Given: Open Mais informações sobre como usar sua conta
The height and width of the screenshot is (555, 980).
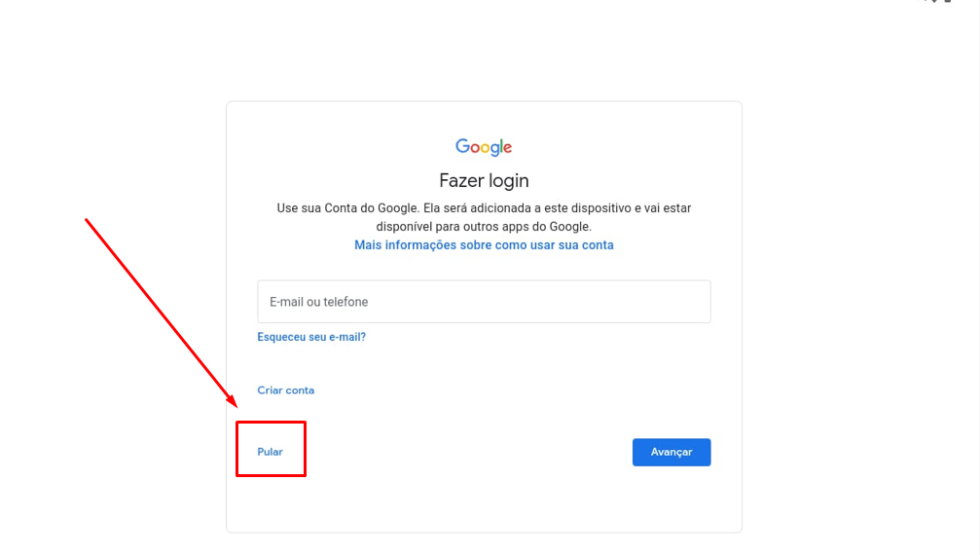Looking at the screenshot, I should [x=484, y=245].
